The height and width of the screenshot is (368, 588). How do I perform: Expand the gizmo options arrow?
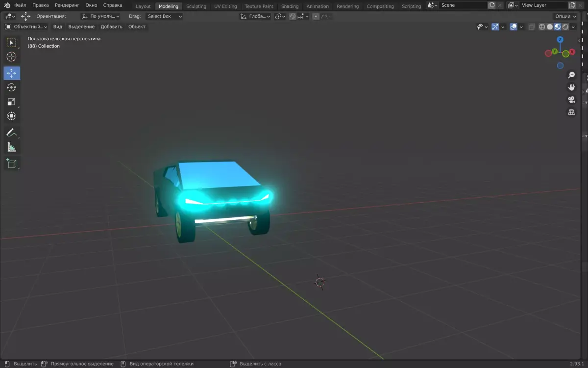point(503,27)
